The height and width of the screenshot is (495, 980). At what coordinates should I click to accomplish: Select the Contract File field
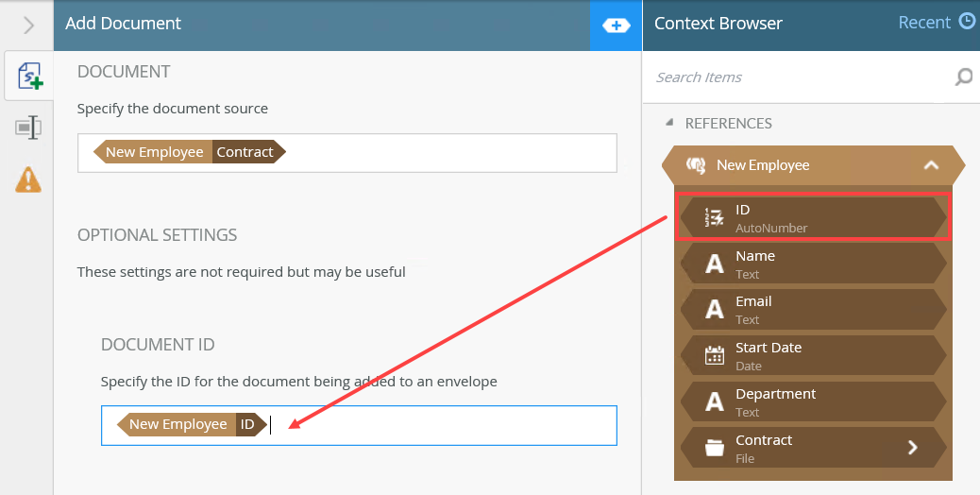tap(813, 448)
